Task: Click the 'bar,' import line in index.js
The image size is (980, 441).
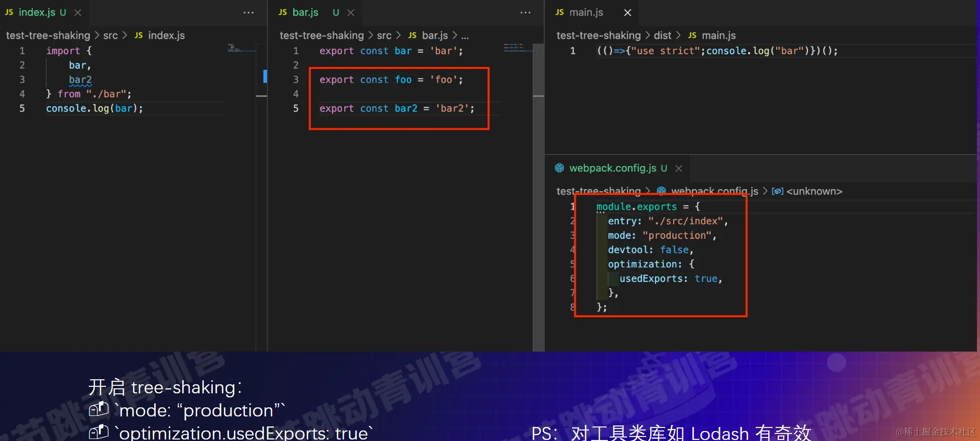Action: [x=80, y=65]
